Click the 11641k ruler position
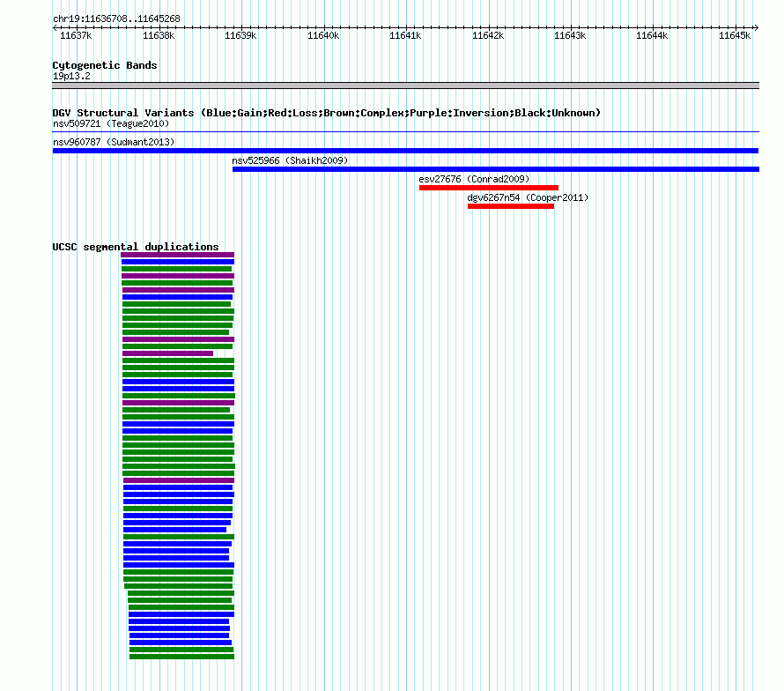Image resolution: width=784 pixels, height=691 pixels. click(405, 35)
